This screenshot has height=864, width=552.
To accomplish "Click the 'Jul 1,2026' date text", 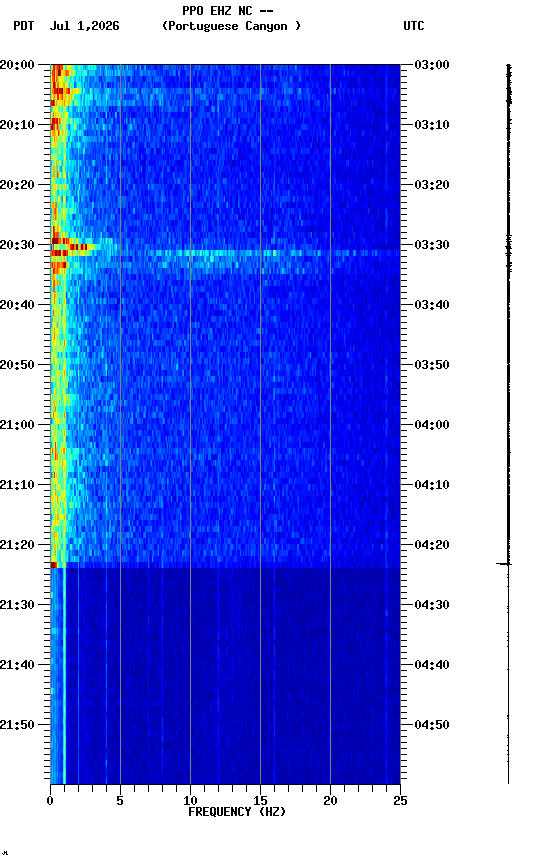I will click(x=84, y=26).
